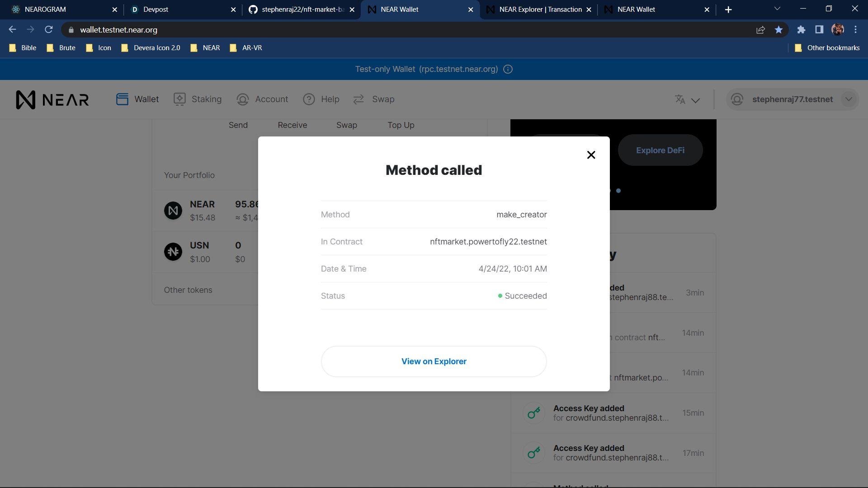This screenshot has height=488, width=868.
Task: Bookmark this page with star icon
Action: pos(778,30)
